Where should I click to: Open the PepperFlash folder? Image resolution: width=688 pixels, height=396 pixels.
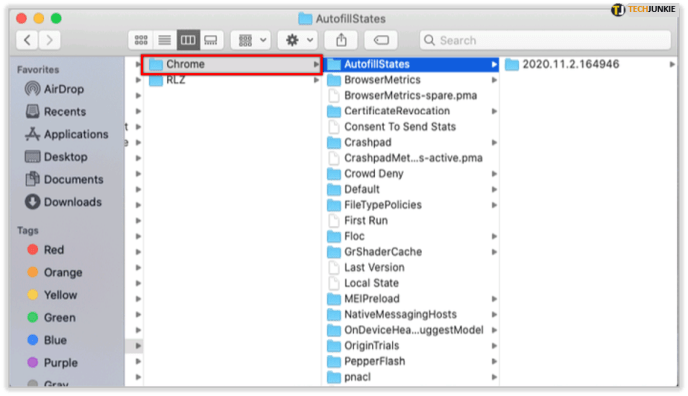coord(412,361)
